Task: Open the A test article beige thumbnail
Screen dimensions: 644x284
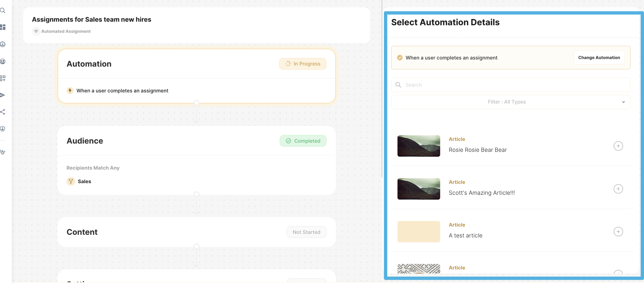Action: 419,231
